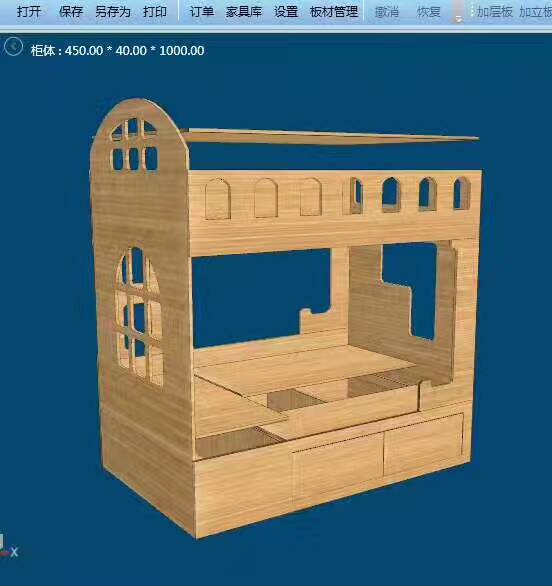This screenshot has width=552, height=586.
Task: Select the flat roof panel on top
Action: [x=331, y=137]
